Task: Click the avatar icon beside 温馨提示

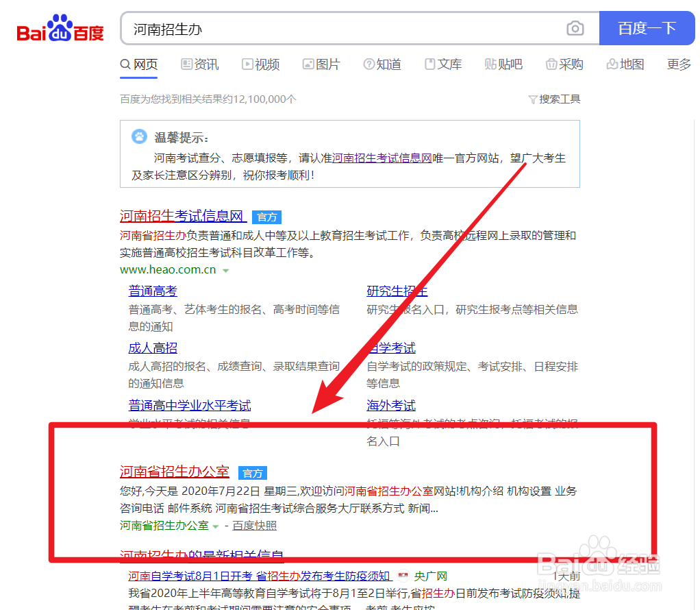Action: click(139, 136)
